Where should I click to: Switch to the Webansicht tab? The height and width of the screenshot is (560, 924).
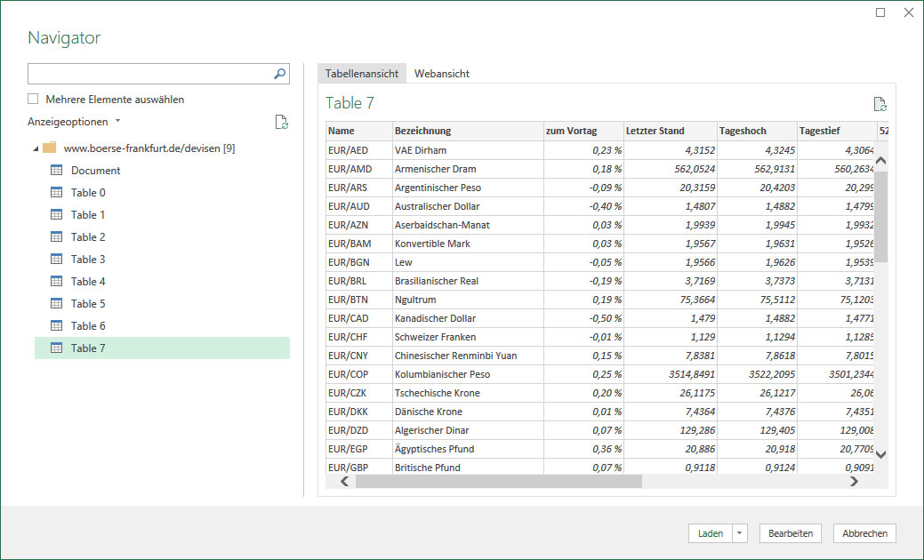[x=441, y=74]
